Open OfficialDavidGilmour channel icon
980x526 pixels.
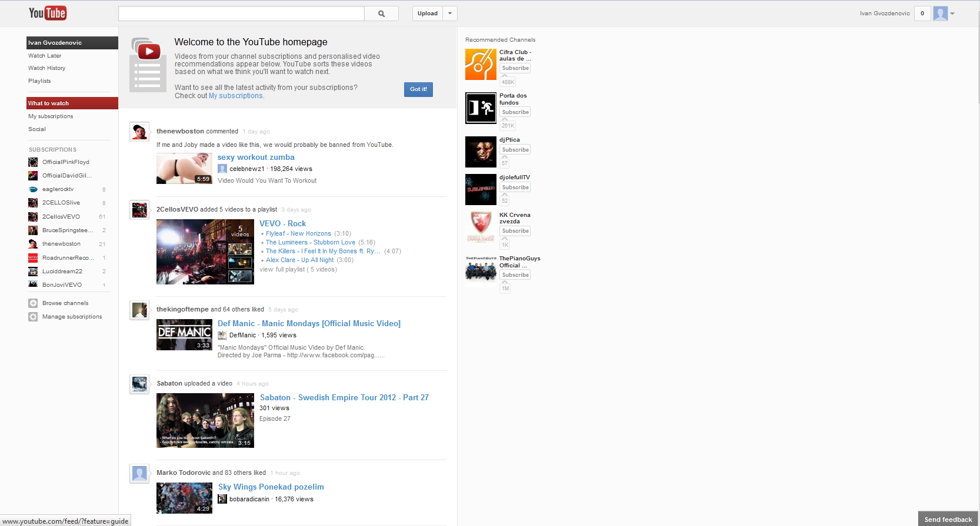pos(33,176)
